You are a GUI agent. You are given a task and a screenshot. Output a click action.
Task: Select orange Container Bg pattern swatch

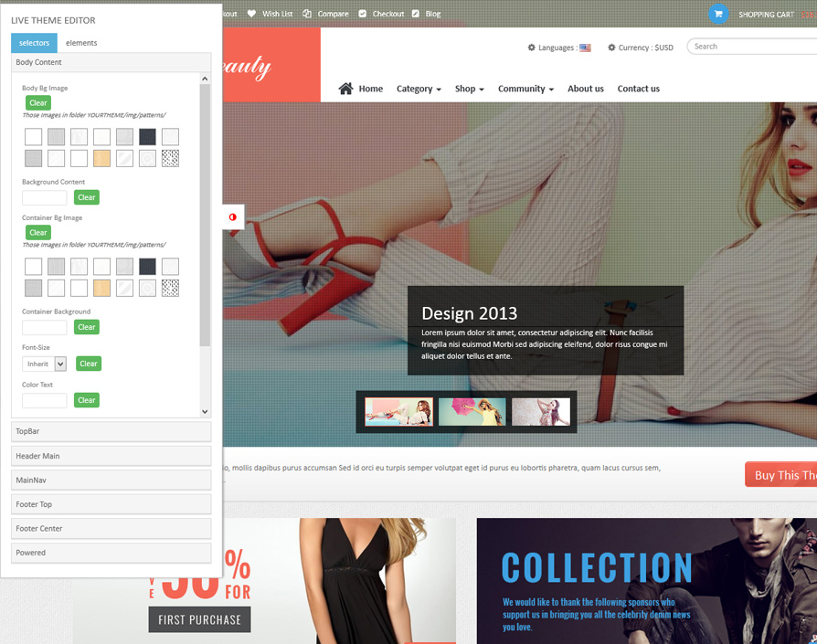click(101, 288)
